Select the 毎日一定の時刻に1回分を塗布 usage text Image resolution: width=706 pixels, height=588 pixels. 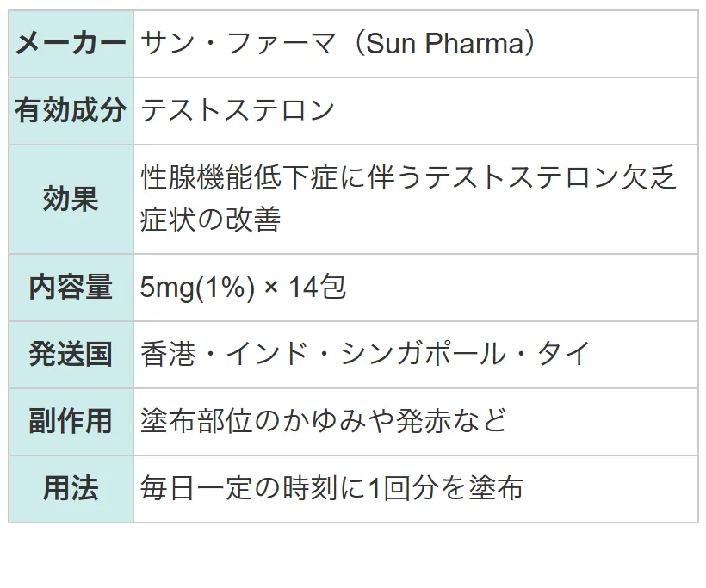(x=331, y=488)
